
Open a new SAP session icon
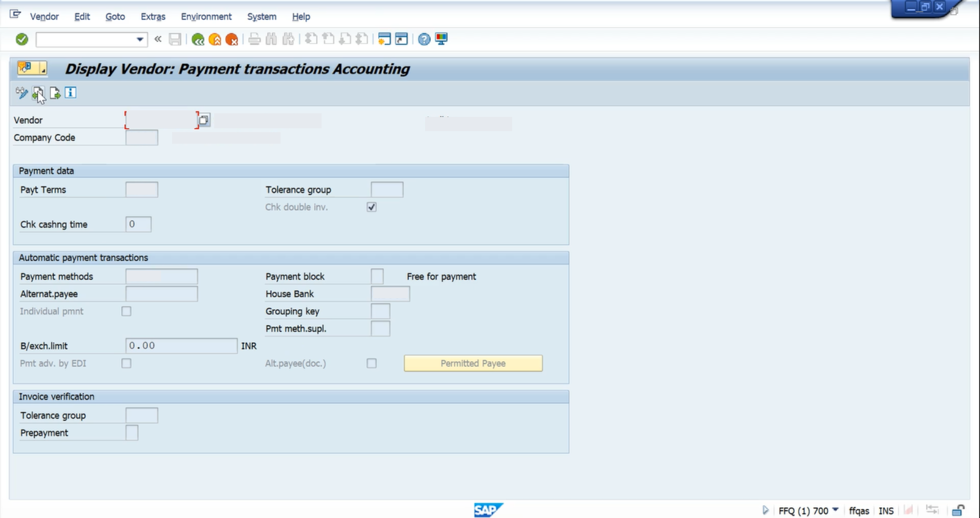(x=384, y=39)
